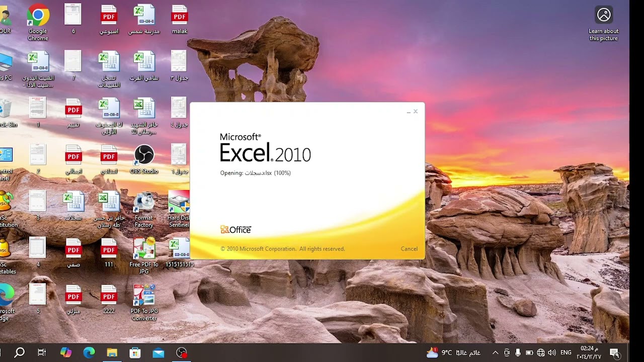The width and height of the screenshot is (644, 362).
Task: Select the document named 7
Action: (73, 66)
